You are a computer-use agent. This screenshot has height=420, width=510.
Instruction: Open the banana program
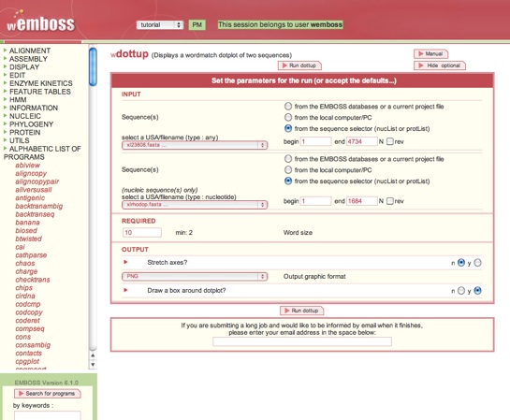click(x=27, y=223)
